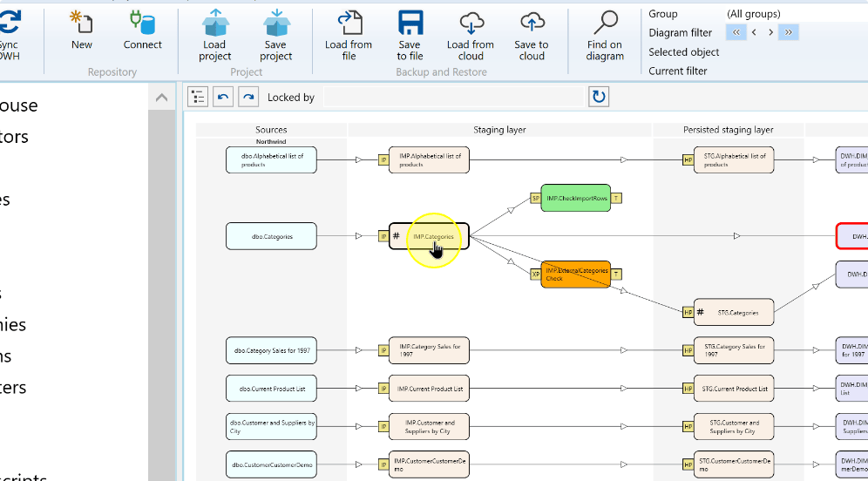The image size is (868, 481).
Task: Select dbo.Alphabetical list of products node
Action: [x=271, y=160]
